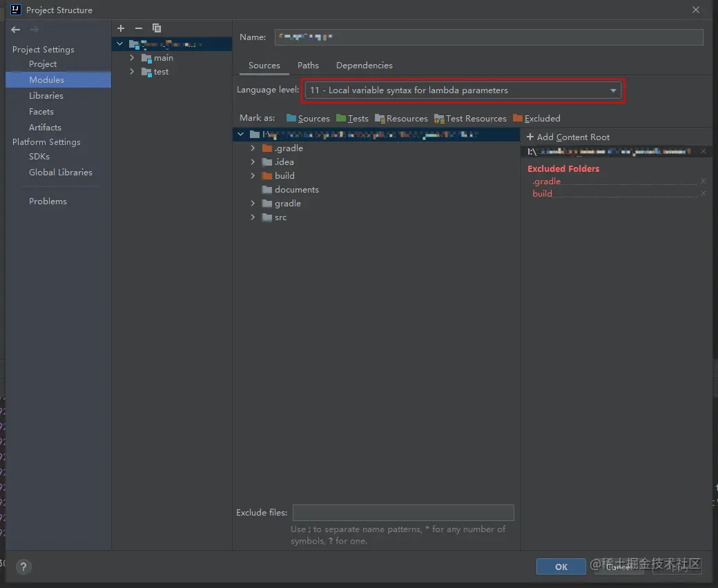This screenshot has width=718, height=588.
Task: Mark as Sources folder
Action: (308, 119)
